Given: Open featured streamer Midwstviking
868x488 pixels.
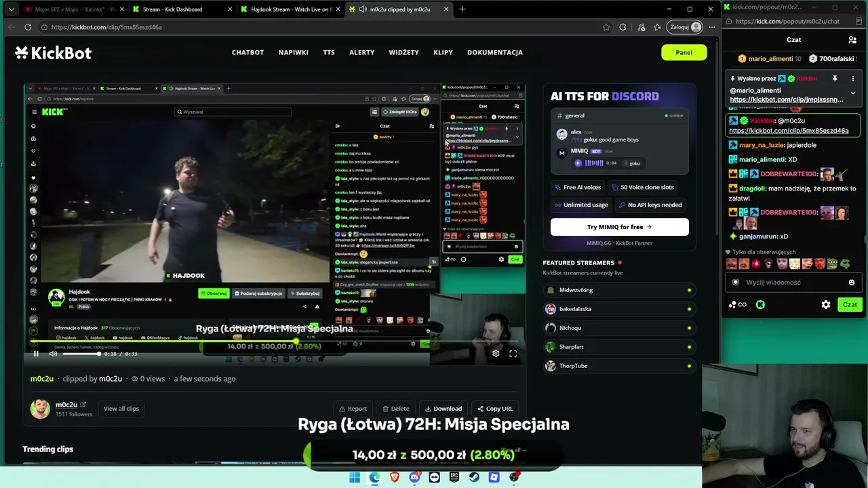Looking at the screenshot, I should [x=619, y=290].
